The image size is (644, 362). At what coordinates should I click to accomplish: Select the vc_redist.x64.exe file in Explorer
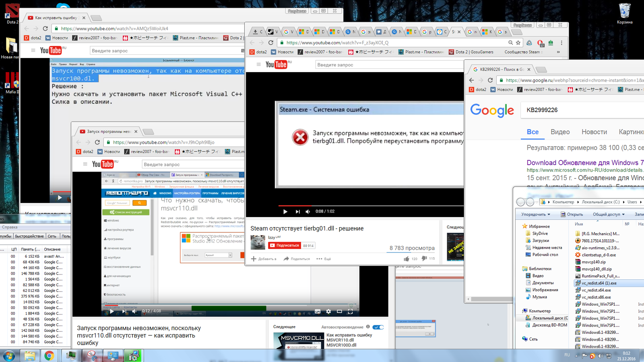(x=596, y=290)
